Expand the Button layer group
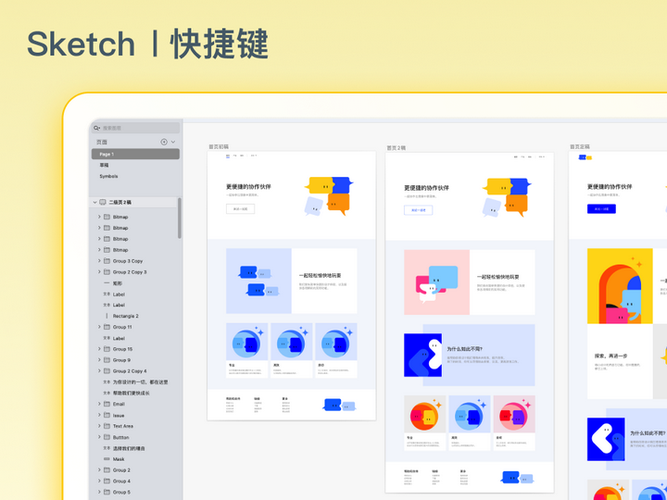The height and width of the screenshot is (500, 667). pos(99,437)
